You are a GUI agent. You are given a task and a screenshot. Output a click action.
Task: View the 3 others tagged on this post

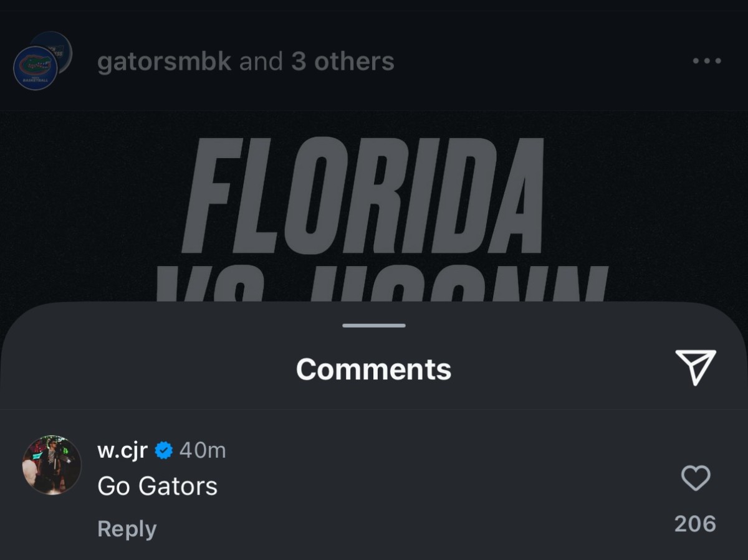(x=341, y=61)
